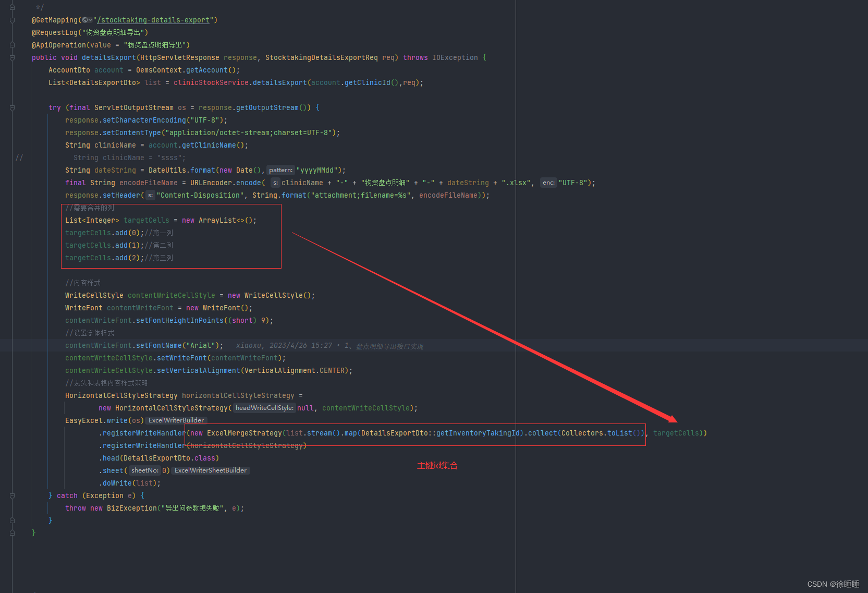Click the "application/octet-stream;charset=UTF-8" string
Image resolution: width=868 pixels, height=593 pixels.
[249, 133]
